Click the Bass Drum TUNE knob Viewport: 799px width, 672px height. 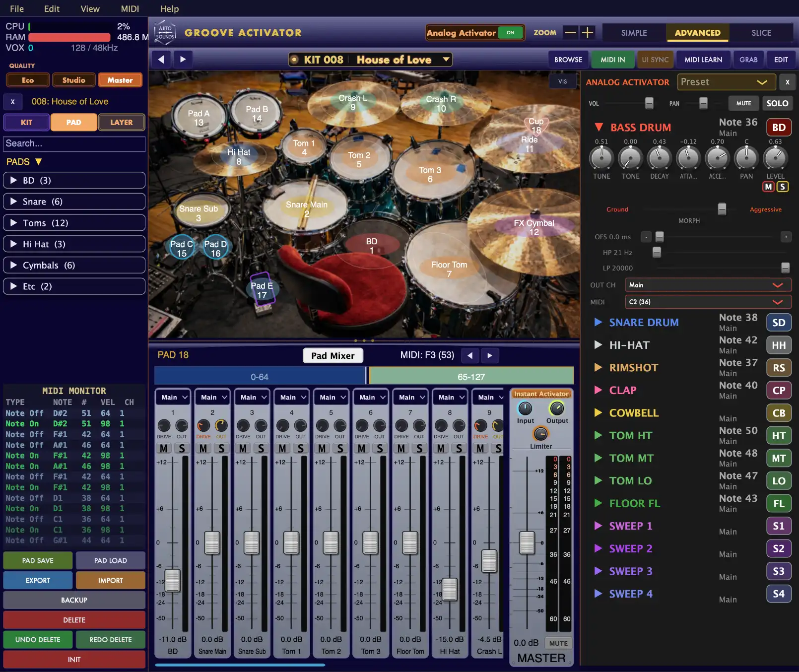(x=601, y=158)
